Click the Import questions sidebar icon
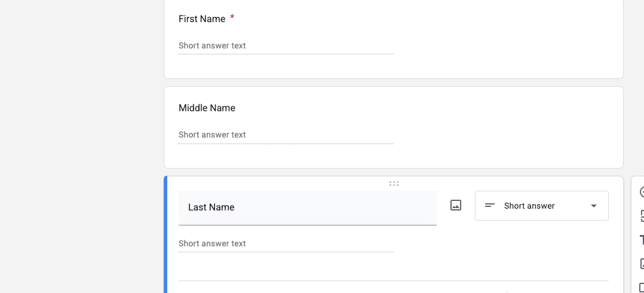The image size is (644, 293). tap(641, 216)
